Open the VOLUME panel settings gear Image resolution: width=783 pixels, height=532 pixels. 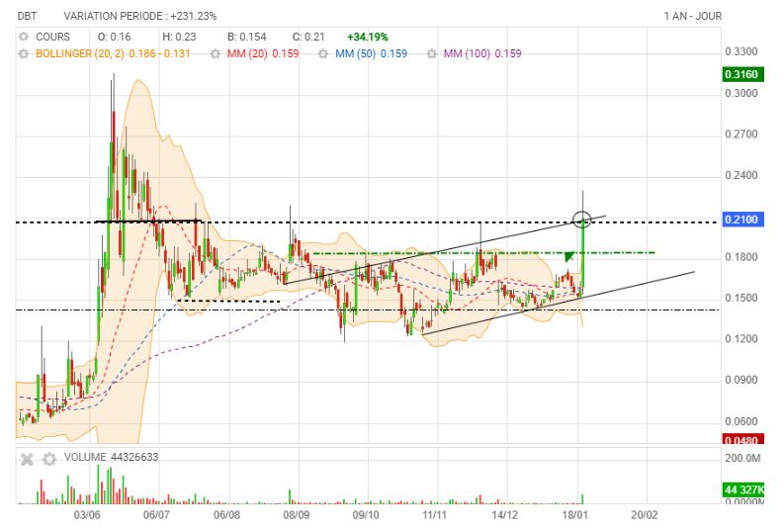click(49, 459)
